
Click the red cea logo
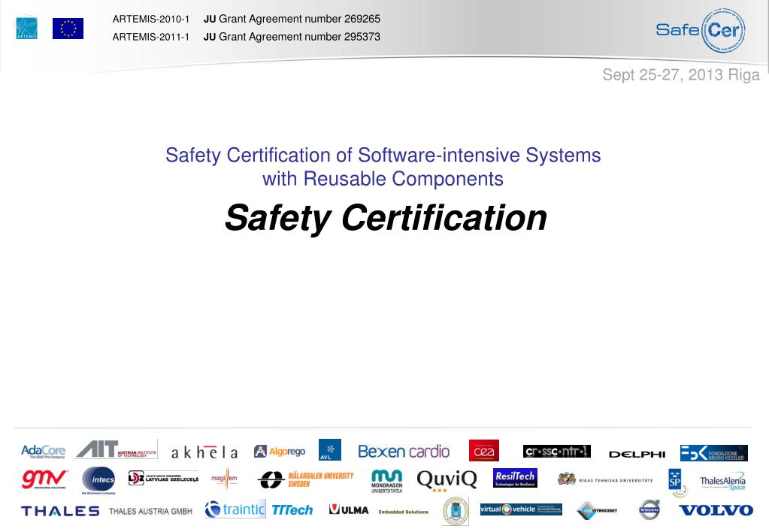(x=483, y=451)
